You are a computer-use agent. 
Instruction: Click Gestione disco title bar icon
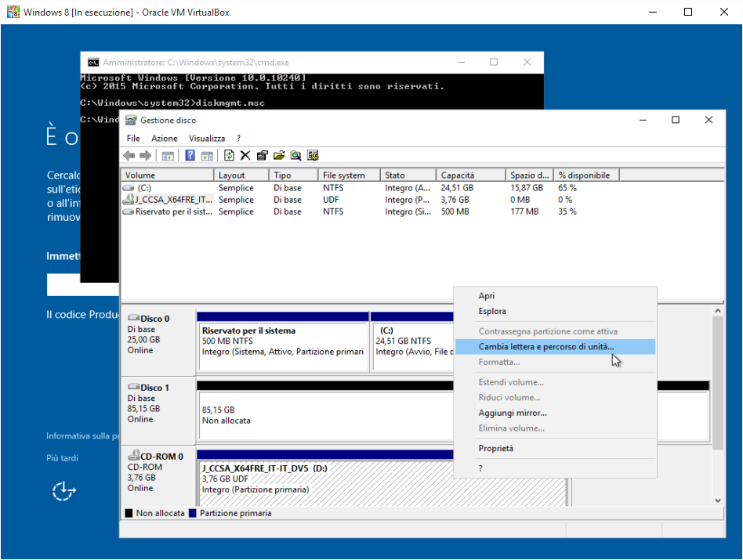tap(131, 121)
